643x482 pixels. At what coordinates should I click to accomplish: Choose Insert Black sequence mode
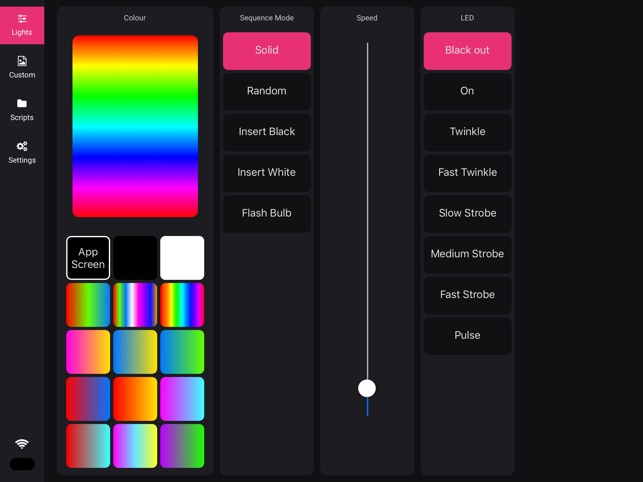click(267, 132)
